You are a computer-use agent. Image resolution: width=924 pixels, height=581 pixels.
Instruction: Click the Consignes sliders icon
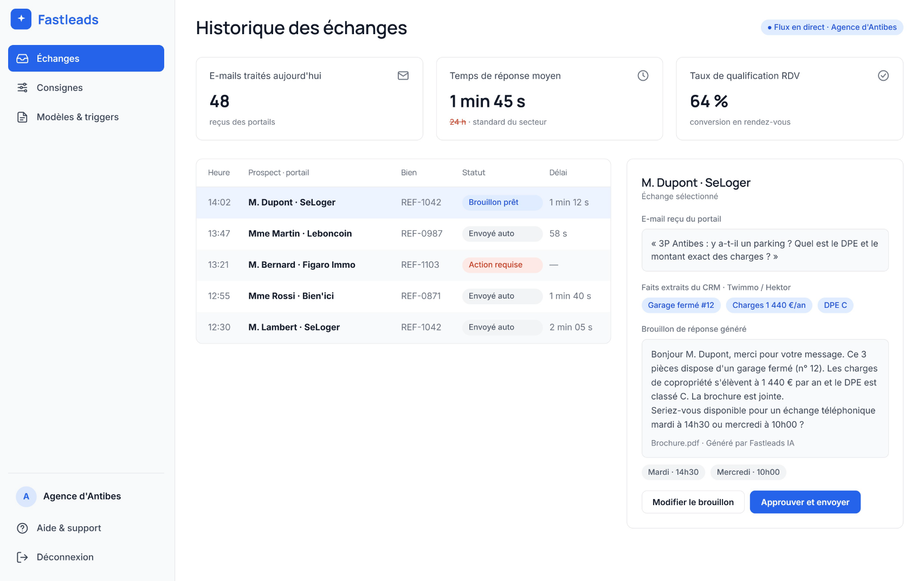(22, 88)
